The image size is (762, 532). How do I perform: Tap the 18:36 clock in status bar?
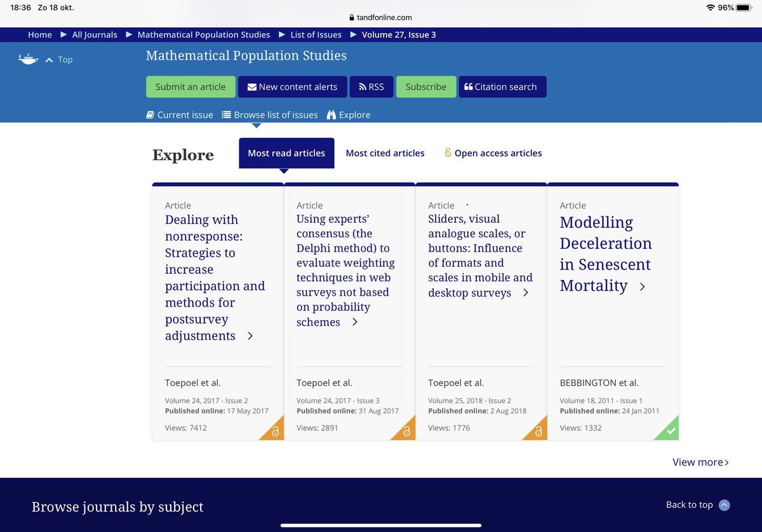[x=20, y=8]
